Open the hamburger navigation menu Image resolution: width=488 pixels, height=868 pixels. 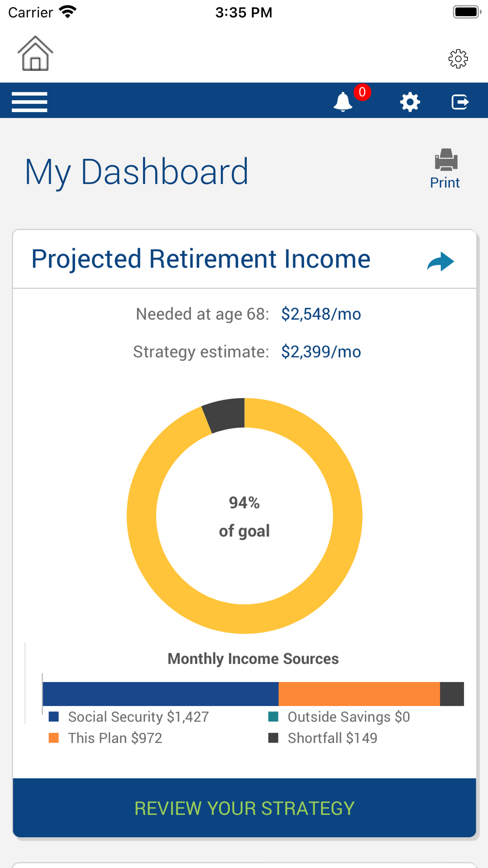point(29,102)
